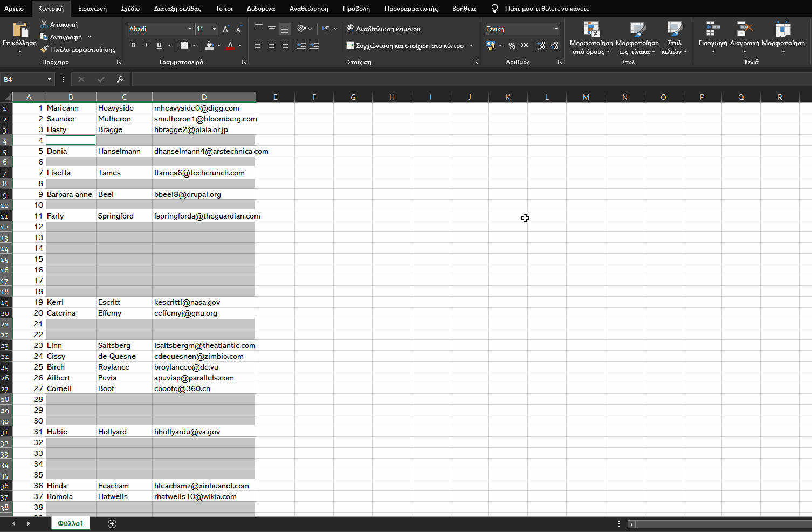Click the Πινέλο μορφοποίησης format painter icon
Screen dimensions: 812x532
(x=44, y=49)
